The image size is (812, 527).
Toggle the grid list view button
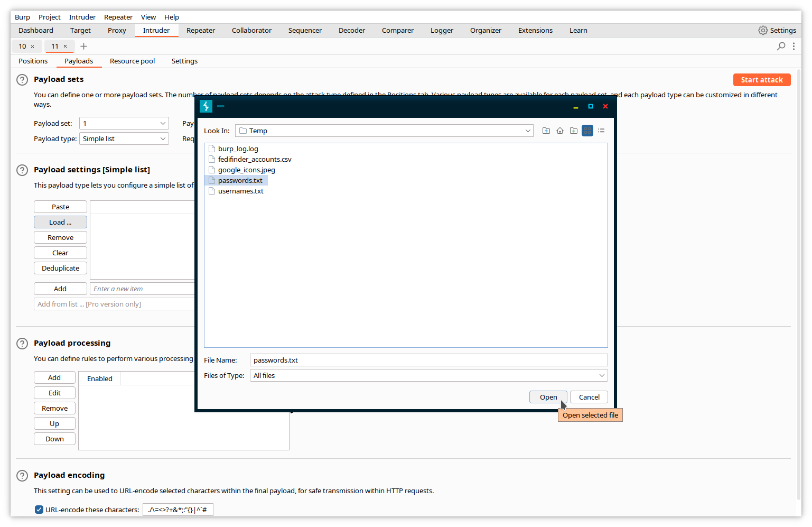[x=587, y=131]
